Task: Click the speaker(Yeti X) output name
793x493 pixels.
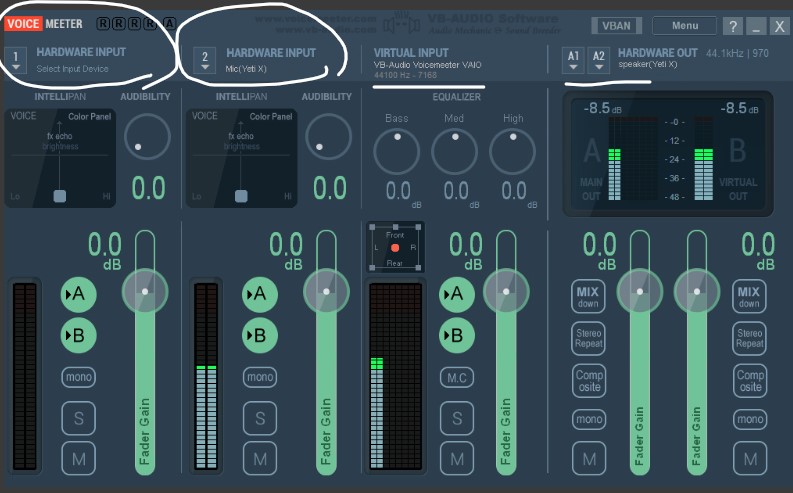Action: pos(647,64)
